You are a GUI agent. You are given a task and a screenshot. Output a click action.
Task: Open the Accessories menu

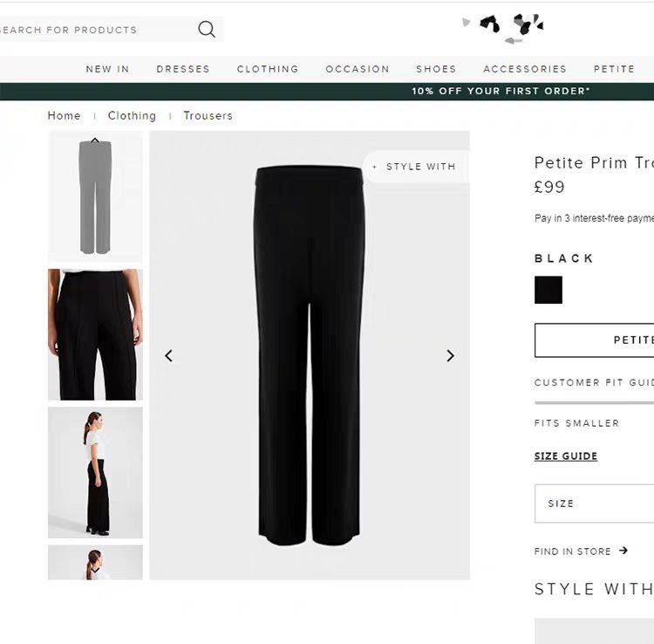point(525,69)
